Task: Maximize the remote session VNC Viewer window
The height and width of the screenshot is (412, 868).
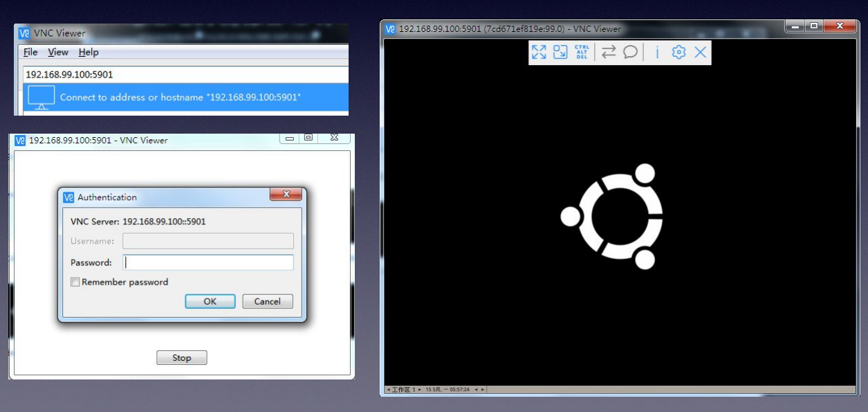Action: [x=814, y=26]
